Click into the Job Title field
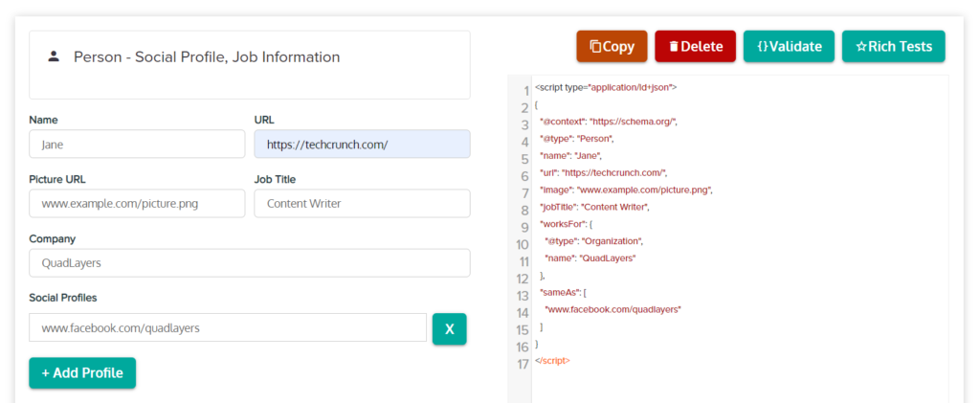This screenshot has height=403, width=980. 362,204
